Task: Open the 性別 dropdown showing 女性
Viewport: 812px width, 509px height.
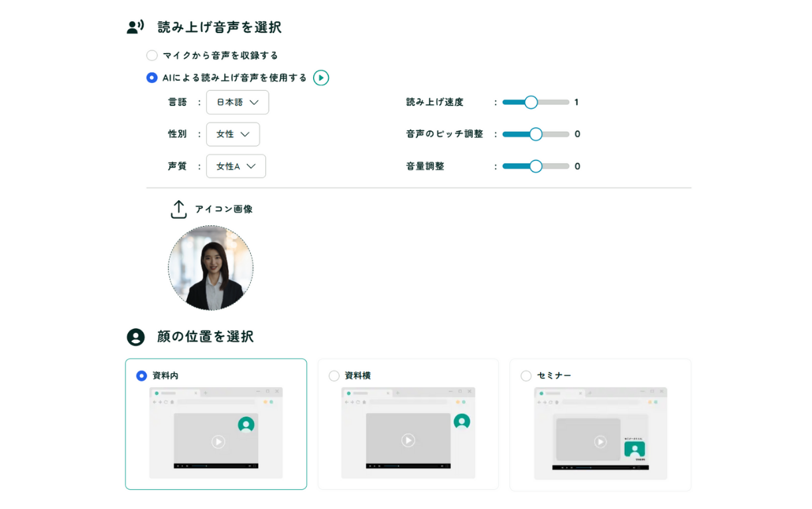Action: click(233, 134)
